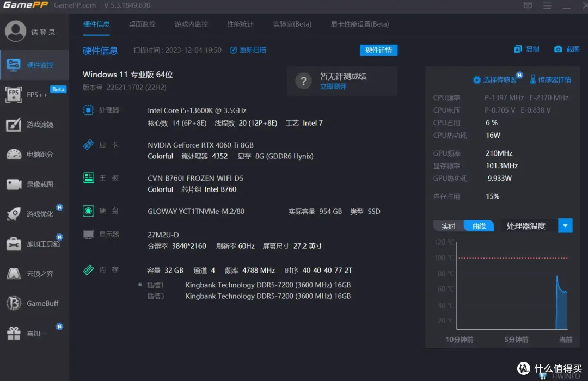
Task: Switch to 显卡性能设置(Beta) tab
Action: pyautogui.click(x=360, y=24)
